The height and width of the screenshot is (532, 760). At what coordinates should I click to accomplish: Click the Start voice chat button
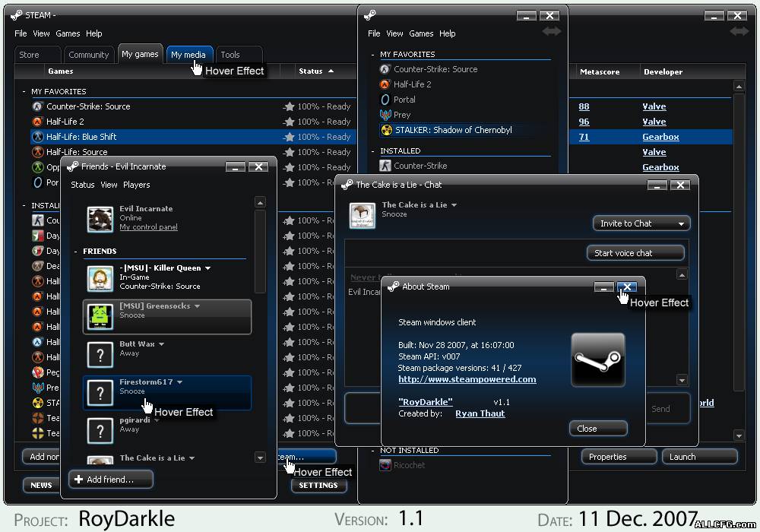(635, 253)
